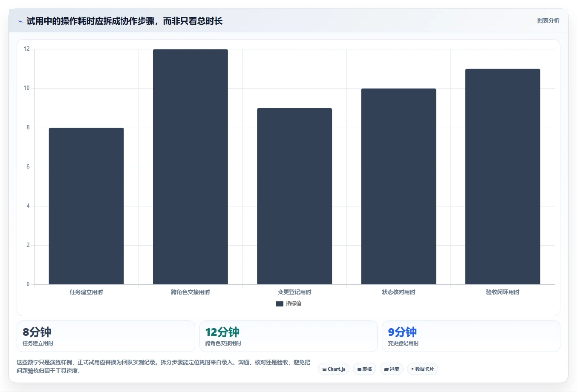The image size is (577, 392).
Task: Click the y-axis value 10
Action: click(x=27, y=88)
